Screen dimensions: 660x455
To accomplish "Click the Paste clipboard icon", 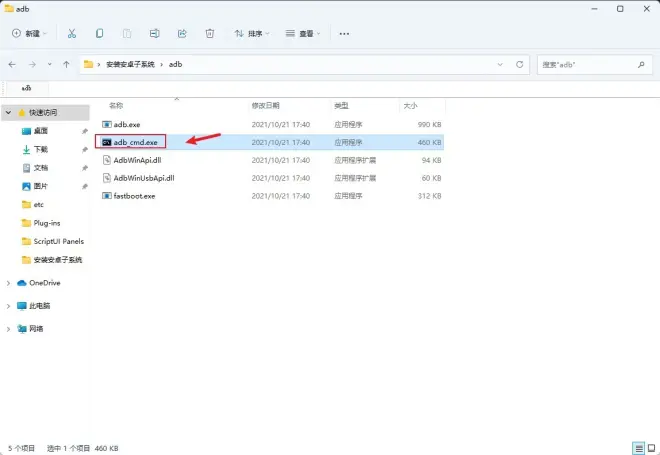I will [x=127, y=33].
